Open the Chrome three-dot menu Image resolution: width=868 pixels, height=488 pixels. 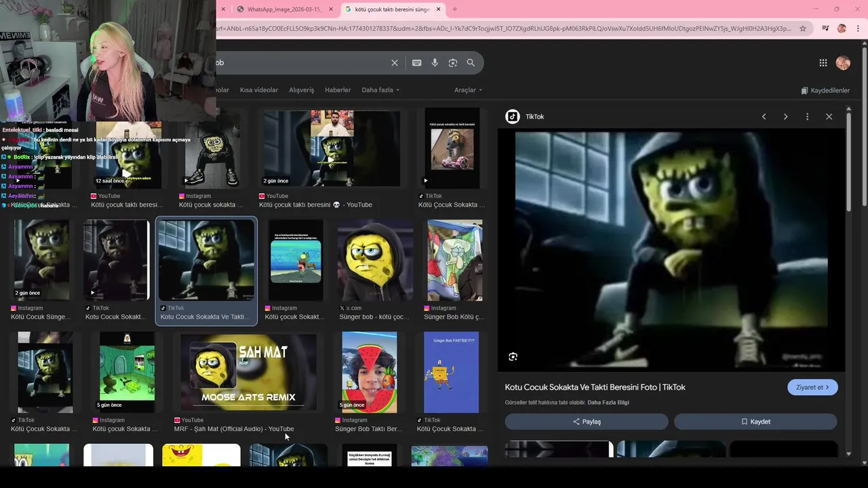pos(859,28)
